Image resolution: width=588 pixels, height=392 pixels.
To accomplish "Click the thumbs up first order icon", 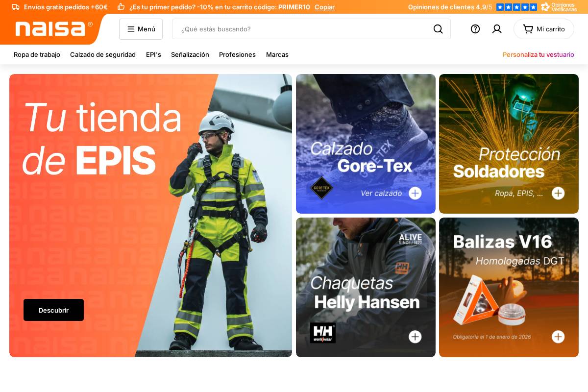I will [121, 7].
